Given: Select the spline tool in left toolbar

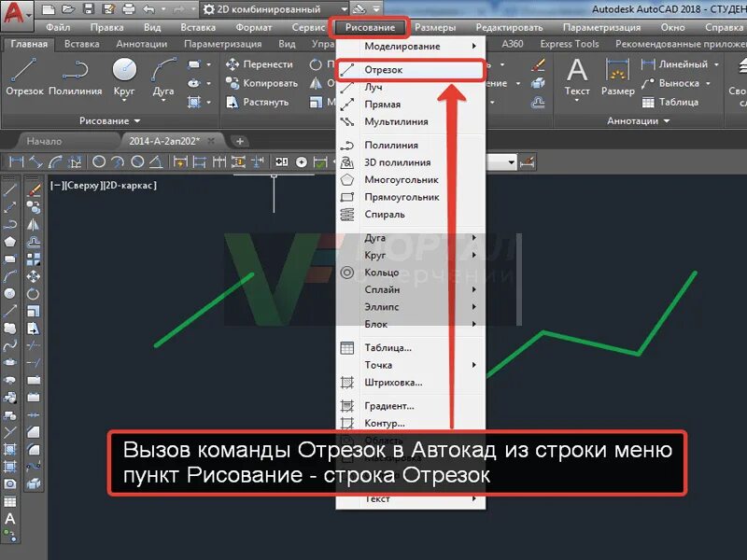Looking at the screenshot, I should (10, 345).
